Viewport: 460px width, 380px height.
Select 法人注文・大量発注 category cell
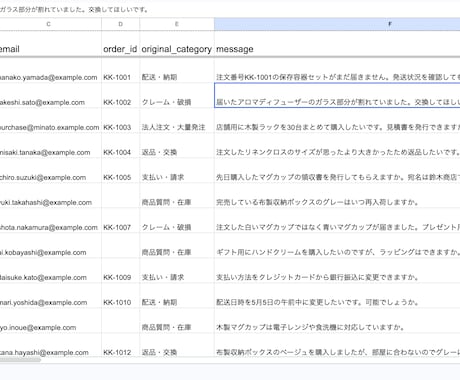coord(177,121)
